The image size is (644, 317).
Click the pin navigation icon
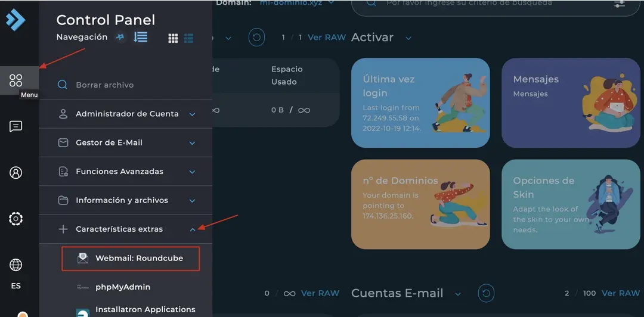(120, 38)
